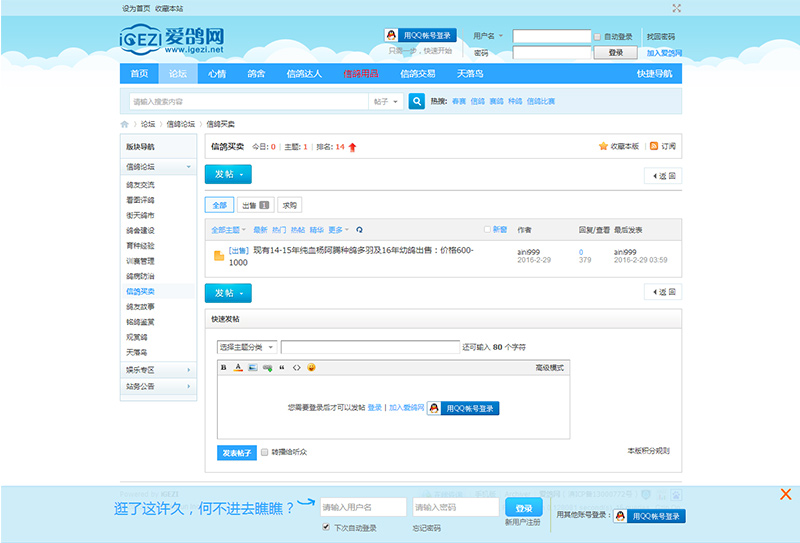The image size is (800, 543).
Task: Open the 首页 nav item
Action: pyautogui.click(x=139, y=73)
